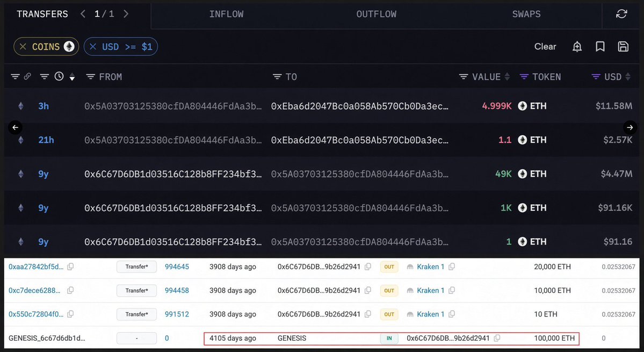Image resolution: width=644 pixels, height=352 pixels.
Task: Click ETH token in 49K row
Action: coord(532,174)
